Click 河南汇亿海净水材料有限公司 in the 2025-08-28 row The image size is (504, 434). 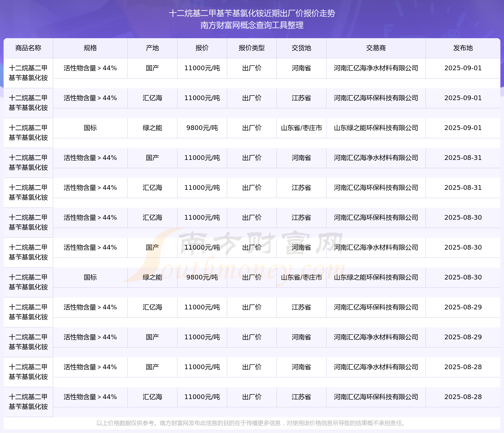376,367
